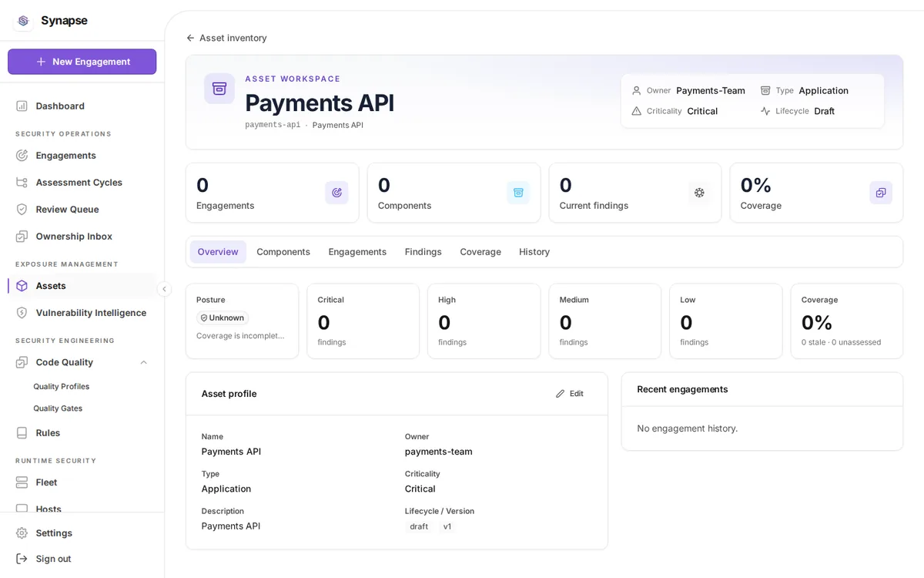Open Hosts in the sidebar
The image size is (924, 578).
click(82, 509)
